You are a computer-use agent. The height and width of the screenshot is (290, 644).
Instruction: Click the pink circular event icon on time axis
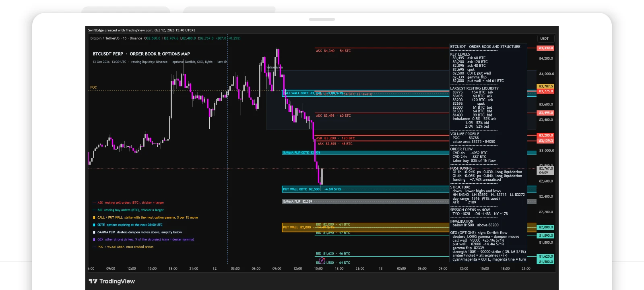322,261
